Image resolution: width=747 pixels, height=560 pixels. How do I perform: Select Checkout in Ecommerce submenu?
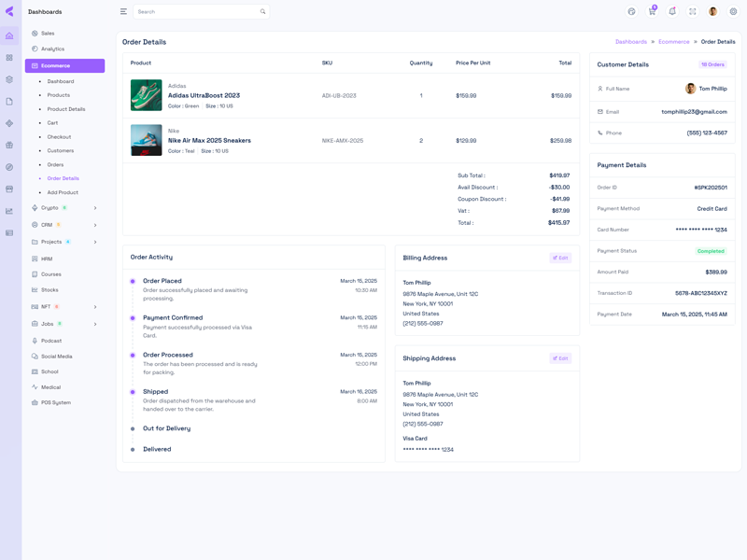60,136
